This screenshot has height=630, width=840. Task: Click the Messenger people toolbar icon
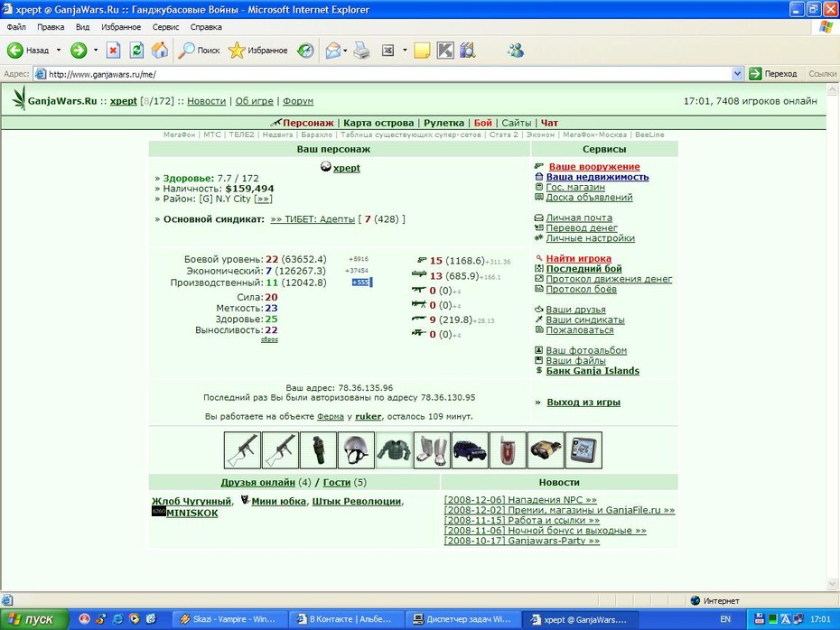pos(516,51)
